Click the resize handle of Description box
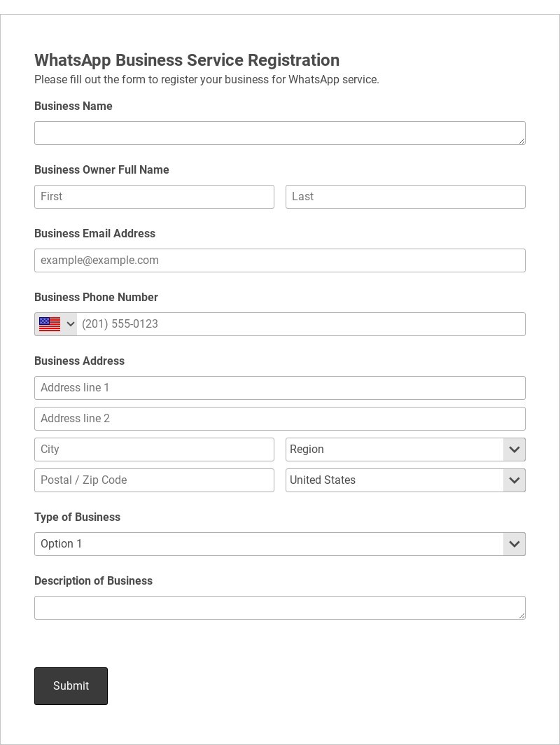Viewport: 560px width, 745px height. (522, 615)
